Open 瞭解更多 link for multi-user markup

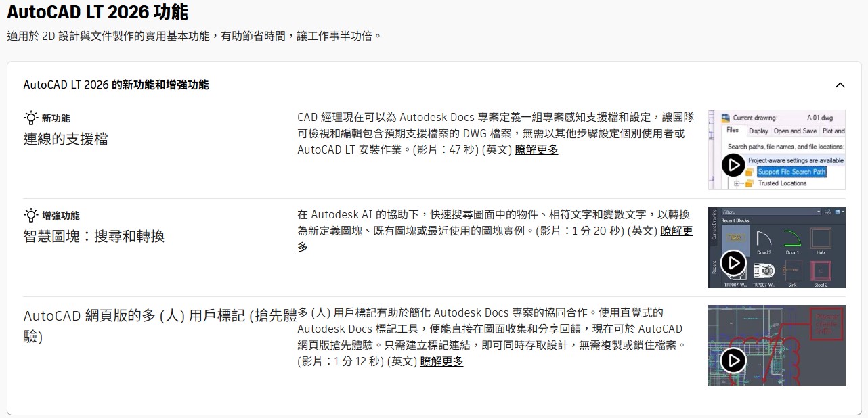(x=441, y=361)
